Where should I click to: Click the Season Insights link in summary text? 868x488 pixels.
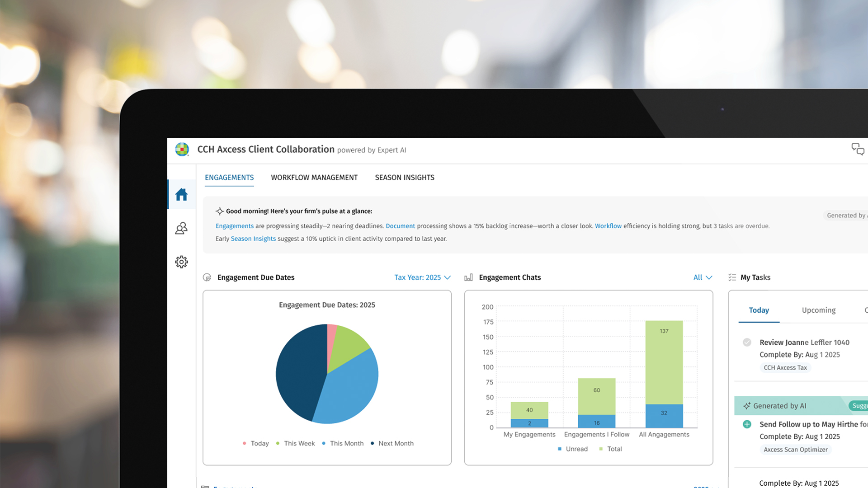[x=253, y=239]
